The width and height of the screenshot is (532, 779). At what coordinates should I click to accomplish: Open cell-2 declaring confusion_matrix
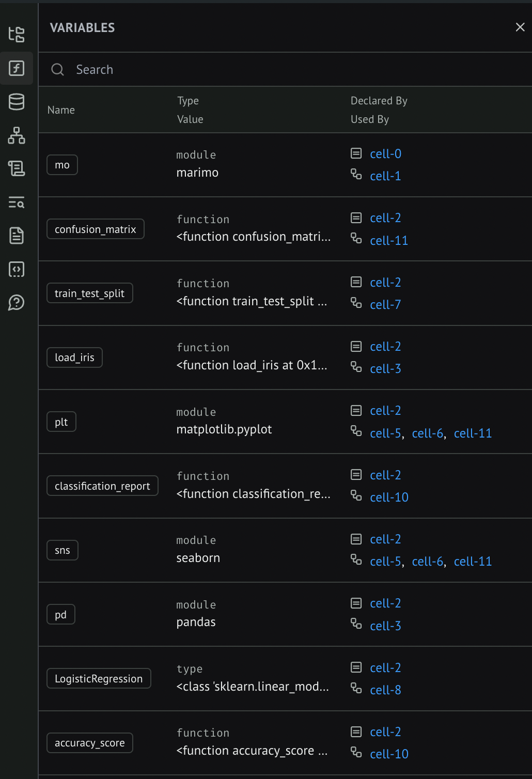(x=386, y=218)
